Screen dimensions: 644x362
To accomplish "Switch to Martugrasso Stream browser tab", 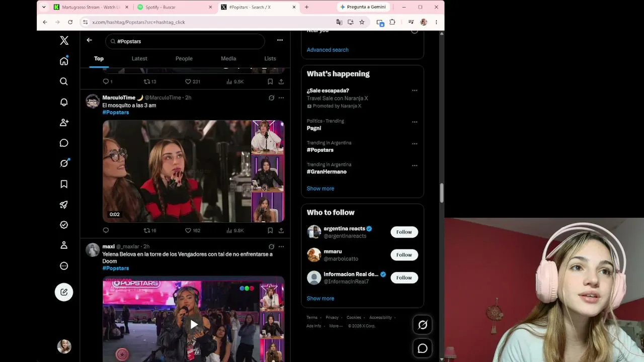I will (x=92, y=7).
